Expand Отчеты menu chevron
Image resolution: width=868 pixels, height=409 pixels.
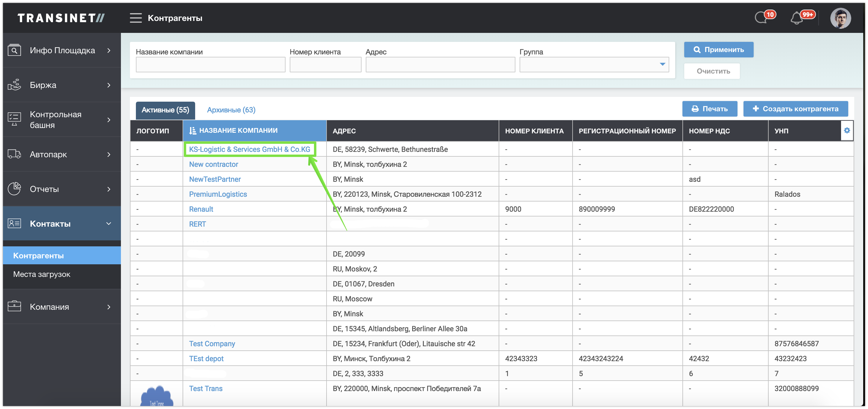click(109, 189)
